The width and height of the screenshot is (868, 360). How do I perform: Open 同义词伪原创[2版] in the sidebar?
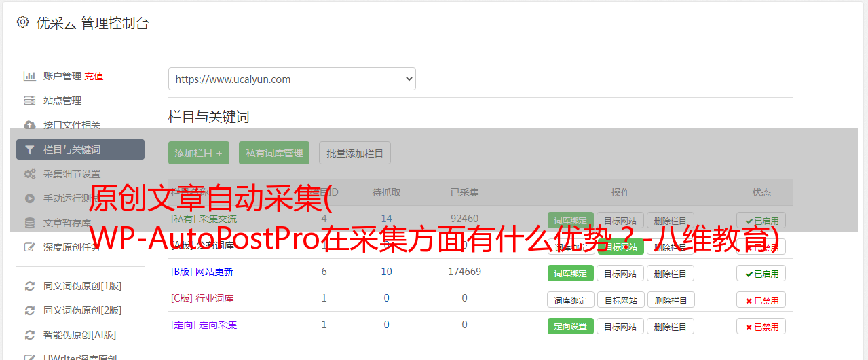click(83, 310)
